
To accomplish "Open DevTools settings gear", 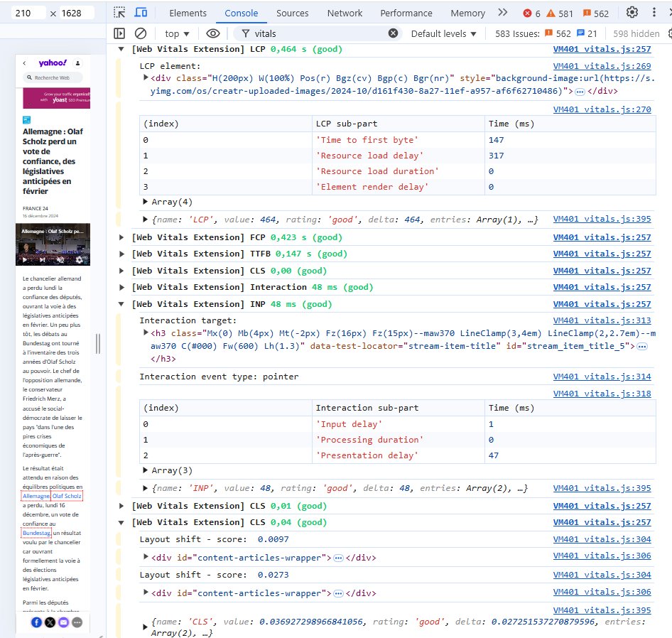I will tap(632, 12).
